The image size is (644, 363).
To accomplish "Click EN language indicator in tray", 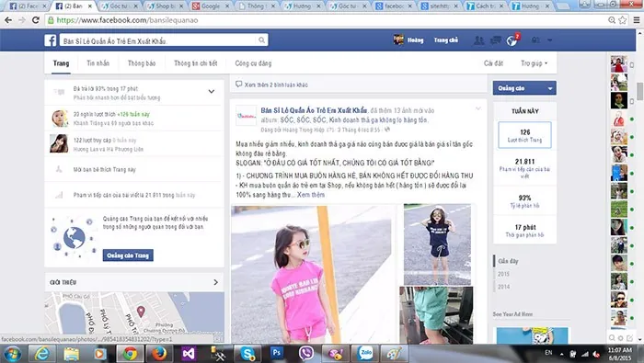I will click(548, 352).
